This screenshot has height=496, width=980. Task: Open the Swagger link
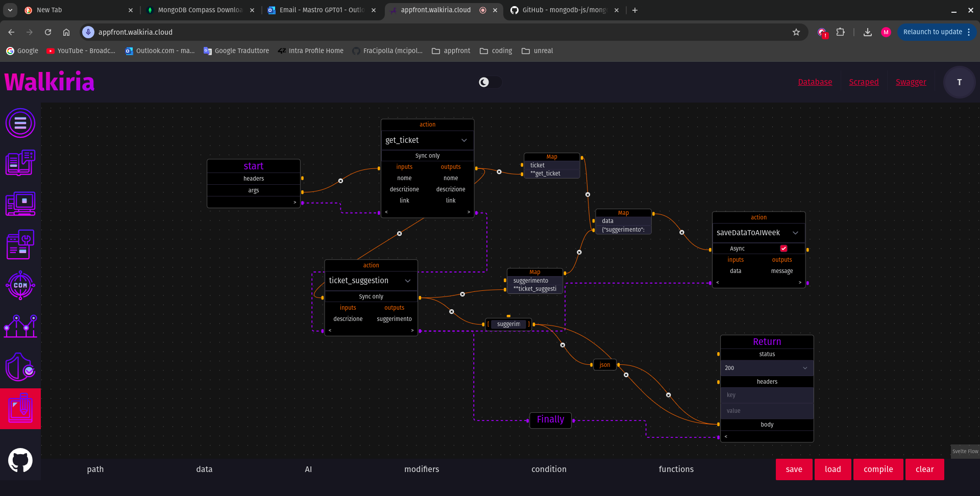click(x=911, y=82)
